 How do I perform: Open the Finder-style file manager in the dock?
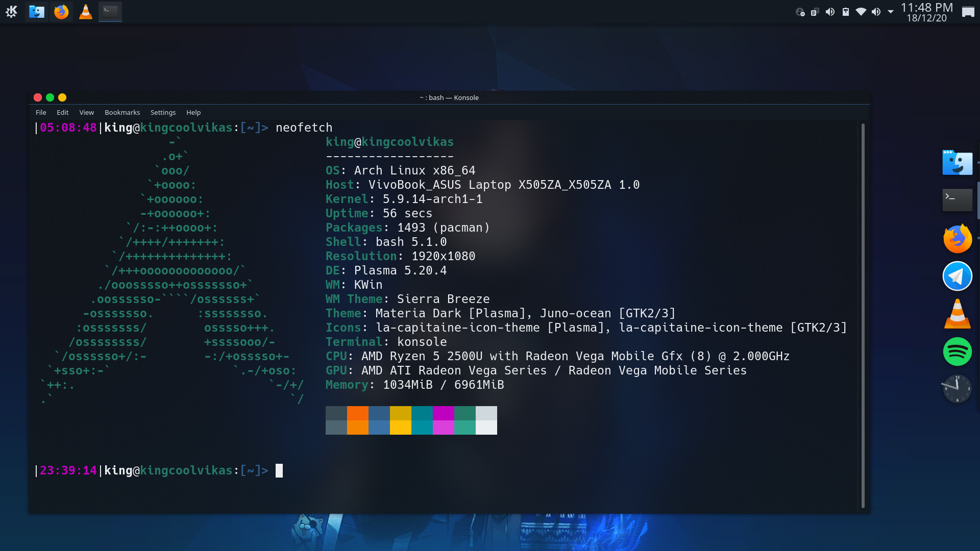tap(957, 163)
